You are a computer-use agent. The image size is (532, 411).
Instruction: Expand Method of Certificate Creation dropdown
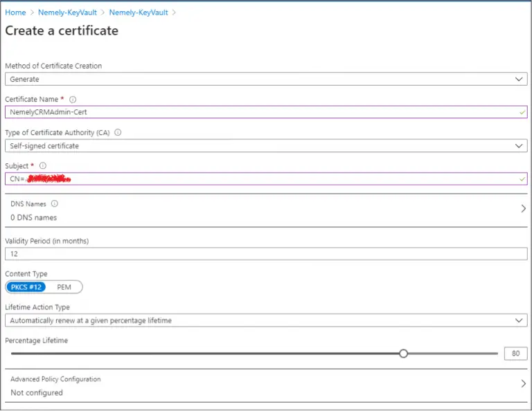[x=266, y=79]
